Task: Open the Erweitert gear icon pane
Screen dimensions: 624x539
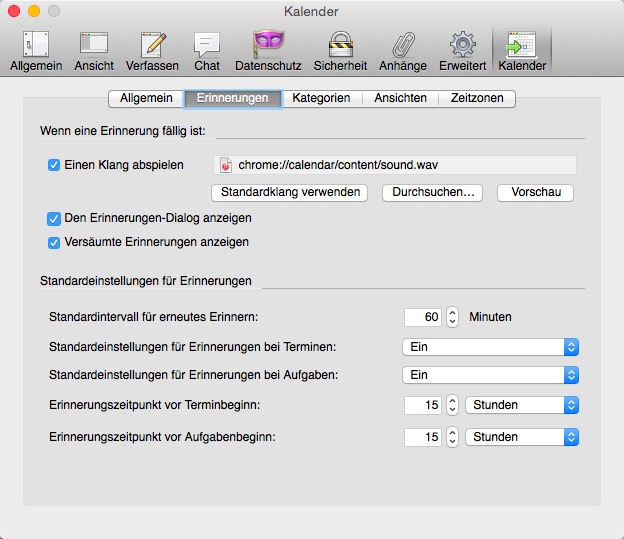Action: pos(461,50)
